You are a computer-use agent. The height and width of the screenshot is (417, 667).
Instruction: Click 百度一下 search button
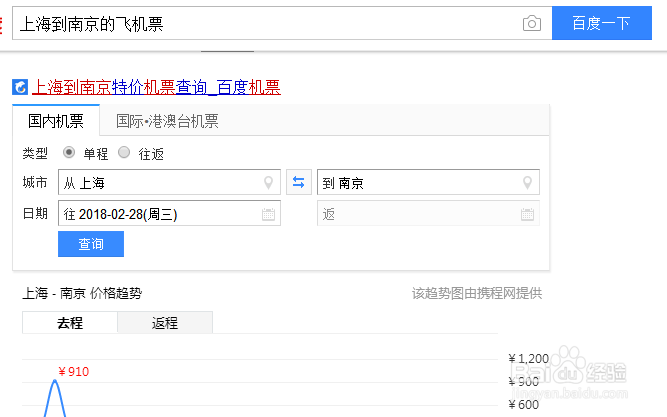(x=601, y=23)
